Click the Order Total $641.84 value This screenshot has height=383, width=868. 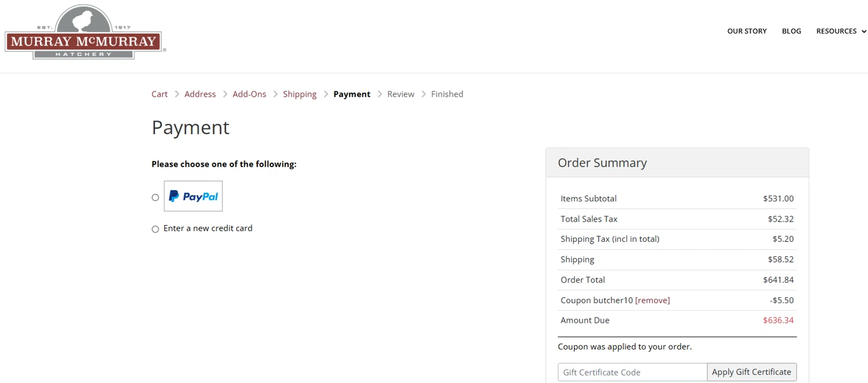click(778, 279)
